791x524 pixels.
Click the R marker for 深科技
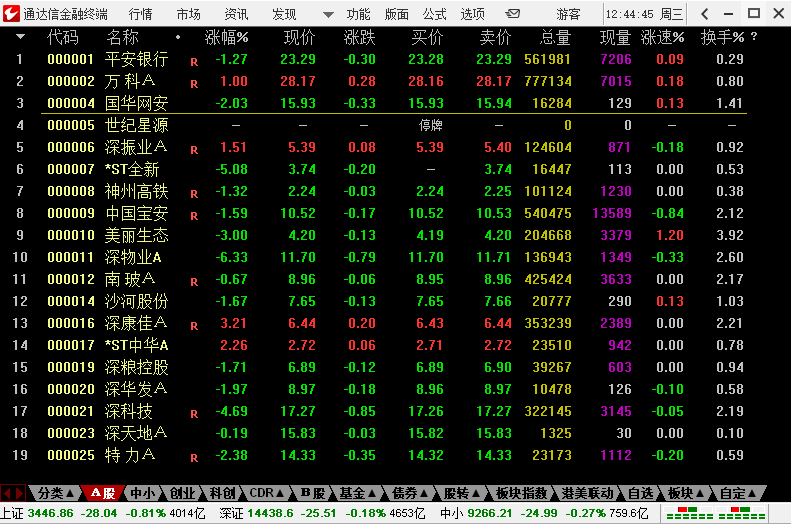(194, 414)
